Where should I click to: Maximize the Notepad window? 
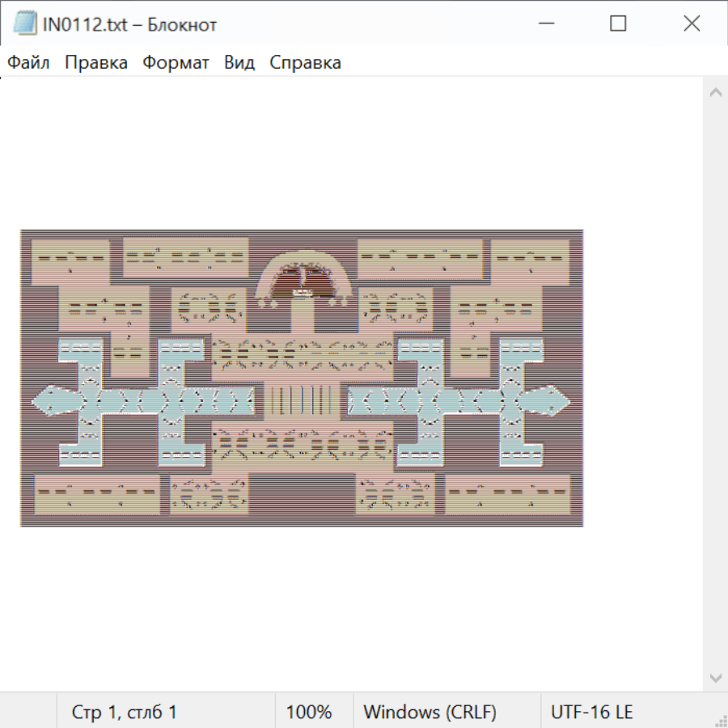(618, 24)
